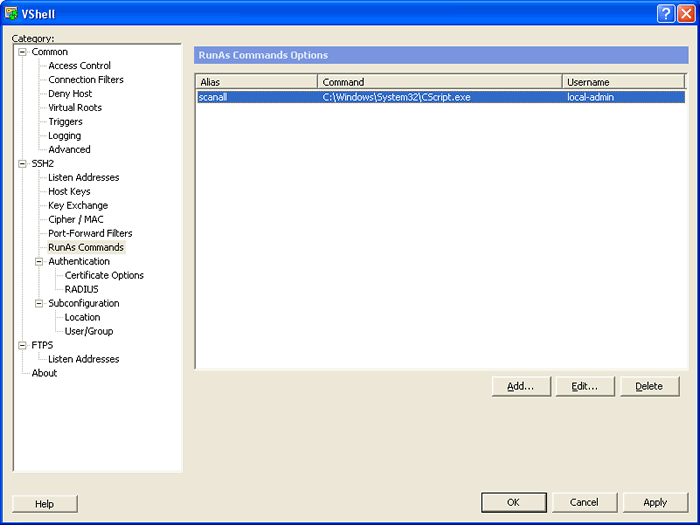Select Authentication category
This screenshot has height=525, width=700.
tap(79, 262)
